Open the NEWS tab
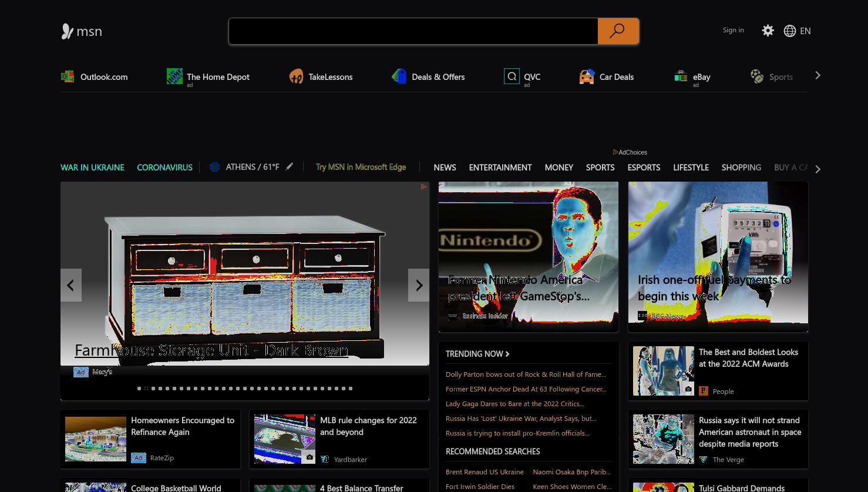The image size is (868, 492). [445, 167]
